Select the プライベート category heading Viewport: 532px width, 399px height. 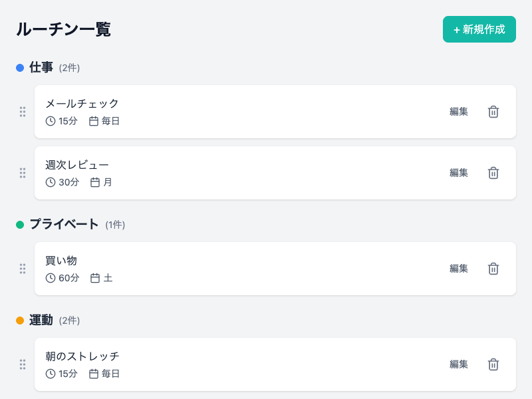pos(64,225)
